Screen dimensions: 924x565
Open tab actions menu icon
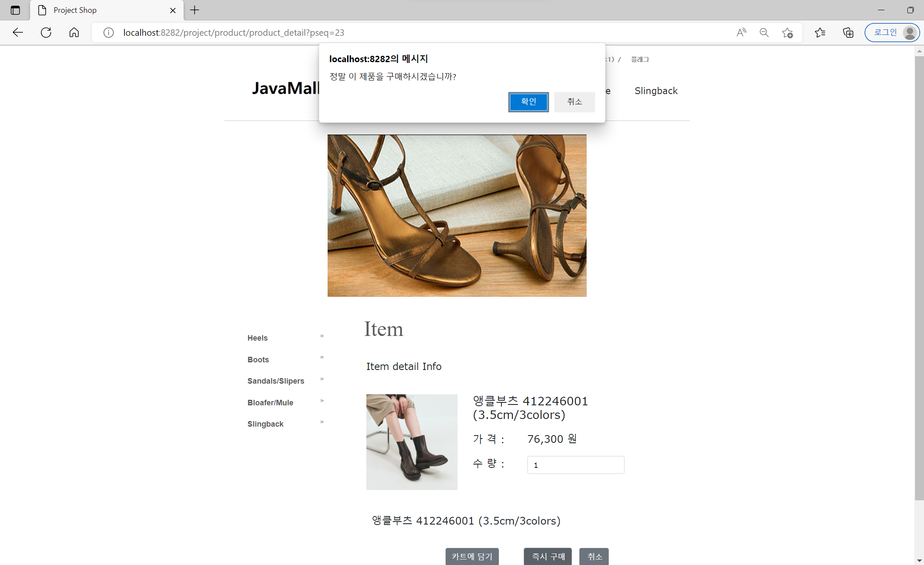[15, 10]
